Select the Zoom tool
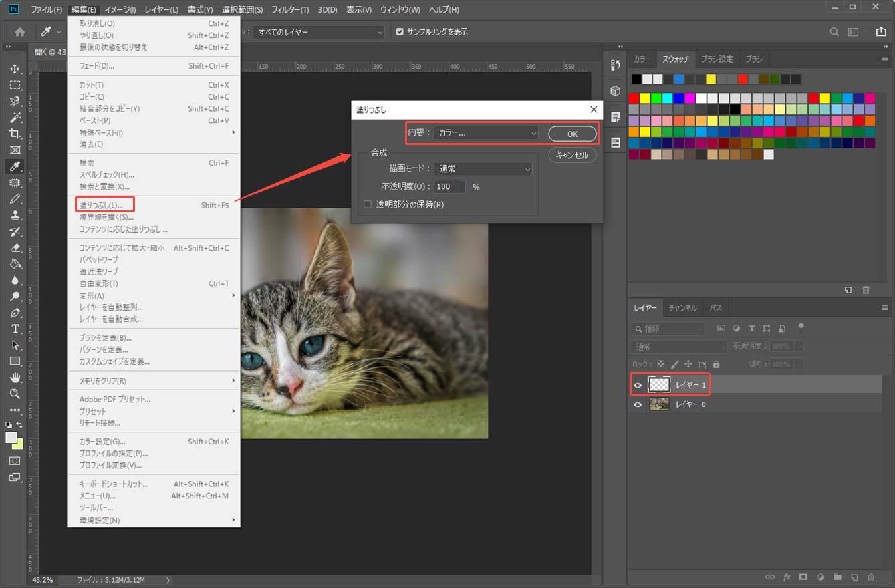The width and height of the screenshot is (895, 588). (x=15, y=394)
